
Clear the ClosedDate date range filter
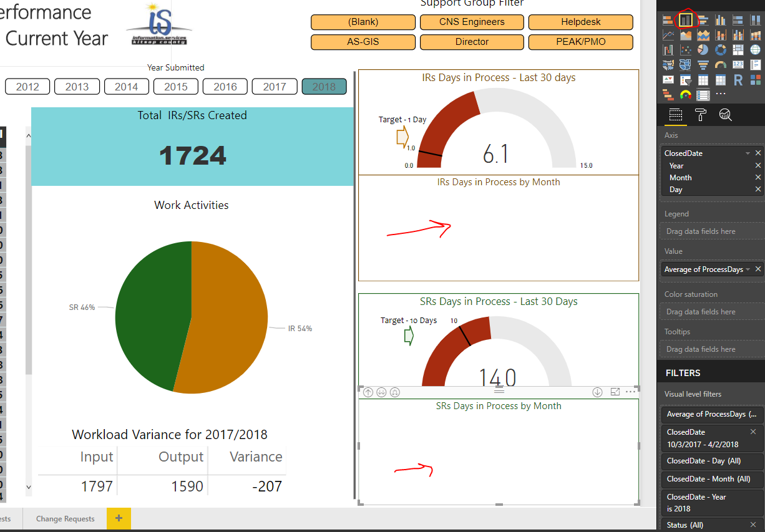pyautogui.click(x=753, y=432)
